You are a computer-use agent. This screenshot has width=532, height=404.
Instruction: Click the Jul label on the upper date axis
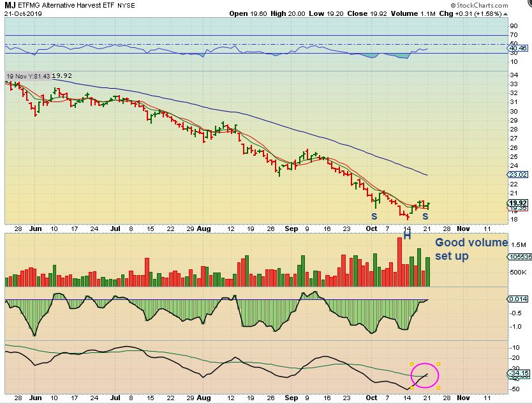tap(115, 228)
